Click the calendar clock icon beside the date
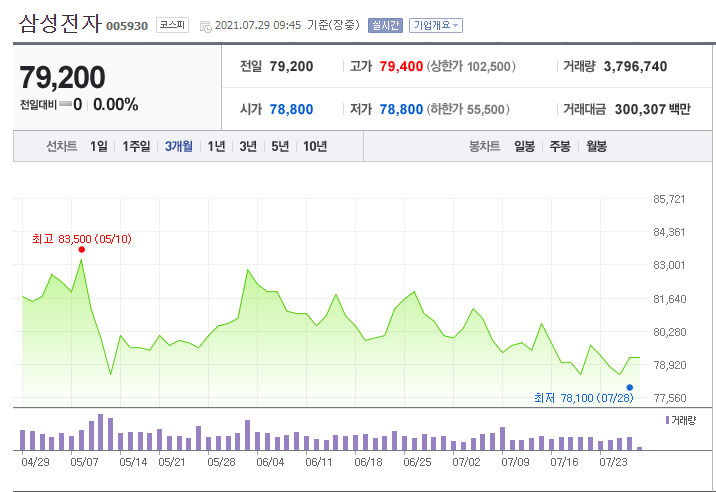 pos(205,26)
